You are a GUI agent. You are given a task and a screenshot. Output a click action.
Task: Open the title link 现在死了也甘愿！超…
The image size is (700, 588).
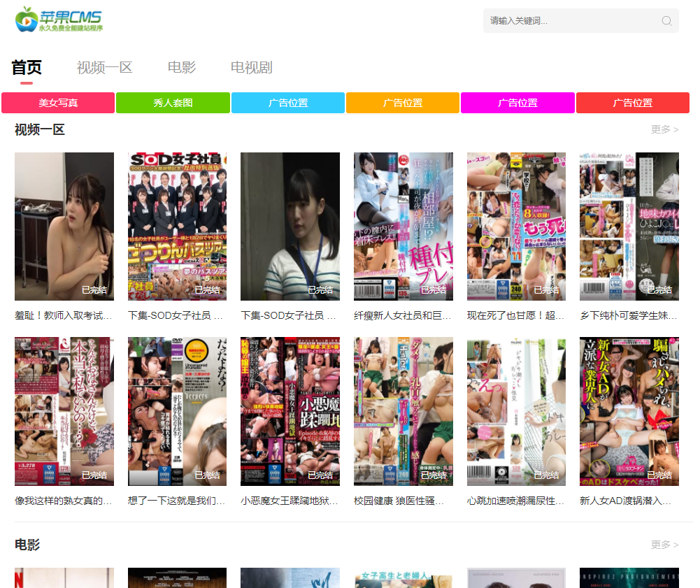tap(515, 315)
